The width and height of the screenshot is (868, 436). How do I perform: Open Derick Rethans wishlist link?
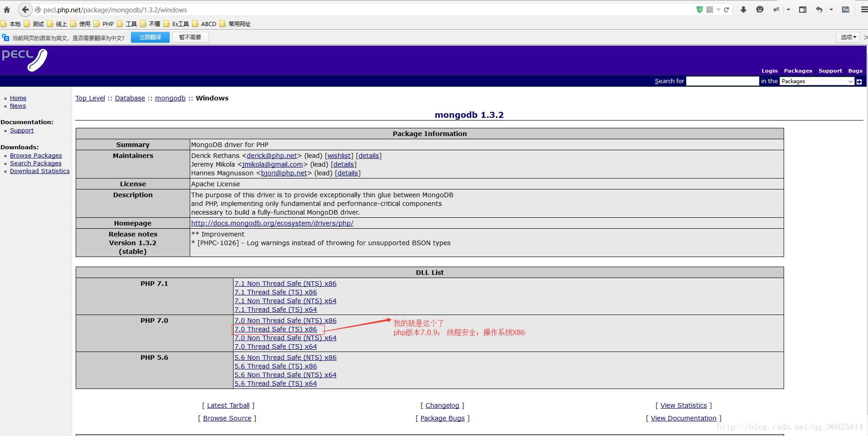(x=339, y=156)
